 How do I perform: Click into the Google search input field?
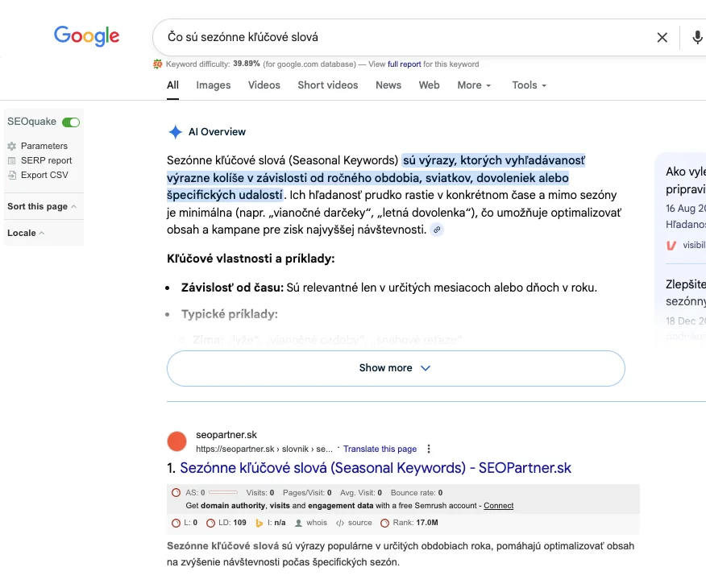pos(403,37)
